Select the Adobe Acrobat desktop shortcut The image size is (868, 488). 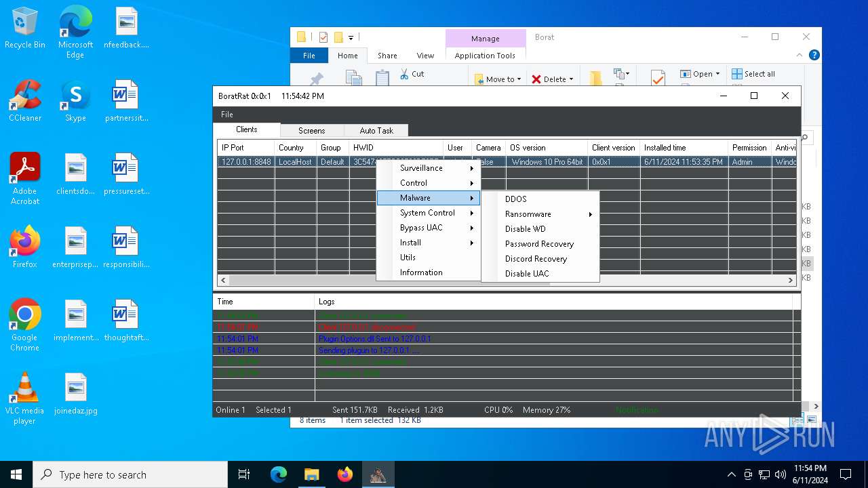tap(25, 179)
